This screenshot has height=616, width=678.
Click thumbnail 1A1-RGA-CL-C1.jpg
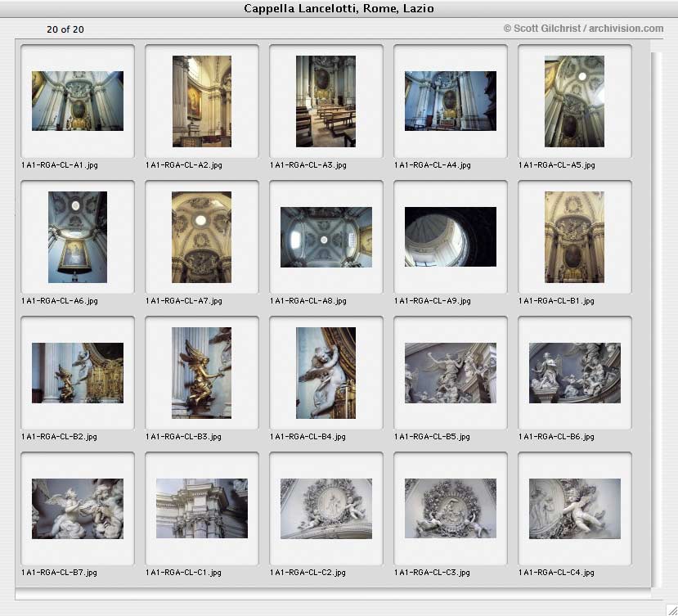[x=202, y=508]
